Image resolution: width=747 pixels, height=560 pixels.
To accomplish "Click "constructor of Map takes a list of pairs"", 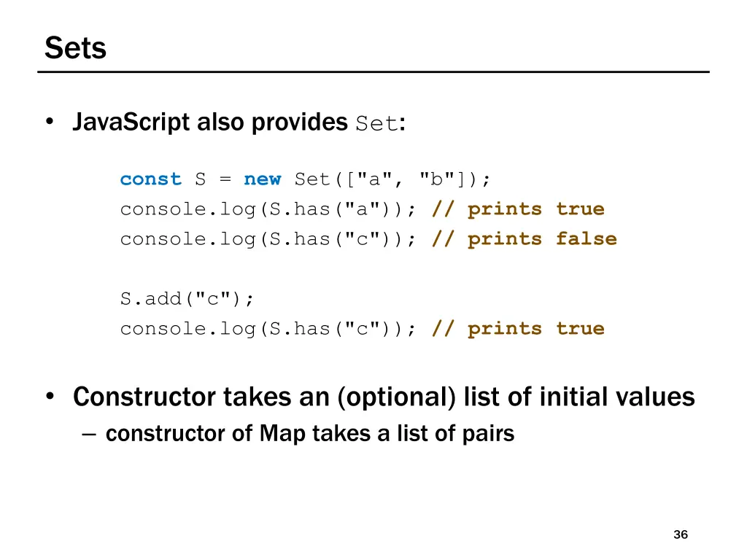I will 309,433.
